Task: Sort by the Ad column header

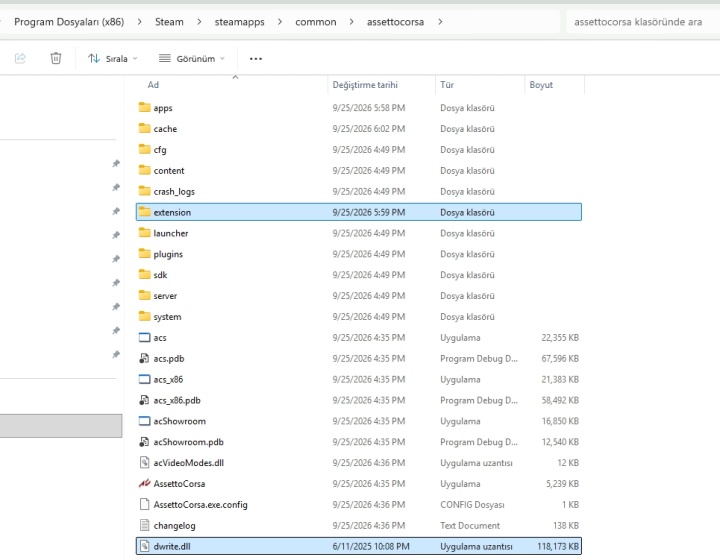Action: pyautogui.click(x=153, y=85)
